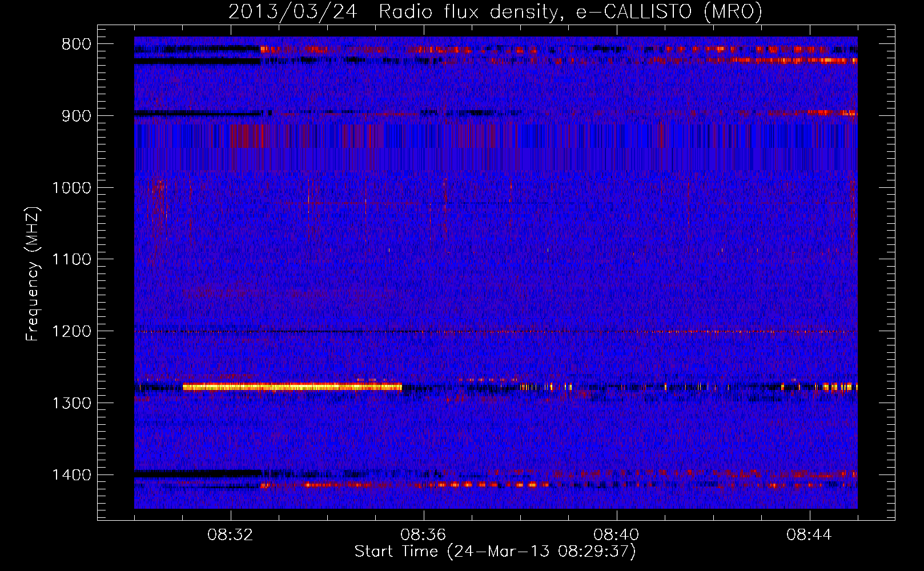Click the "Frequency (MHZ)" axis label
This screenshot has width=924, height=571.
(x=33, y=274)
